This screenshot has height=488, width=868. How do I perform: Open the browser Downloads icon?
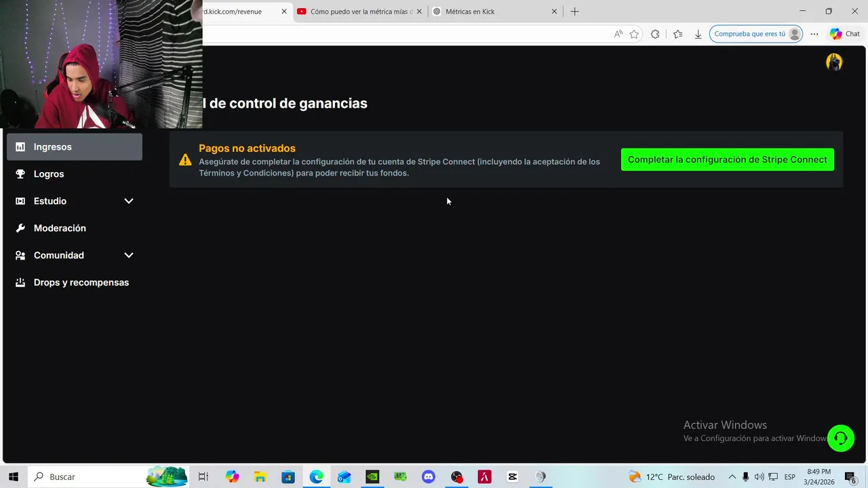point(698,34)
